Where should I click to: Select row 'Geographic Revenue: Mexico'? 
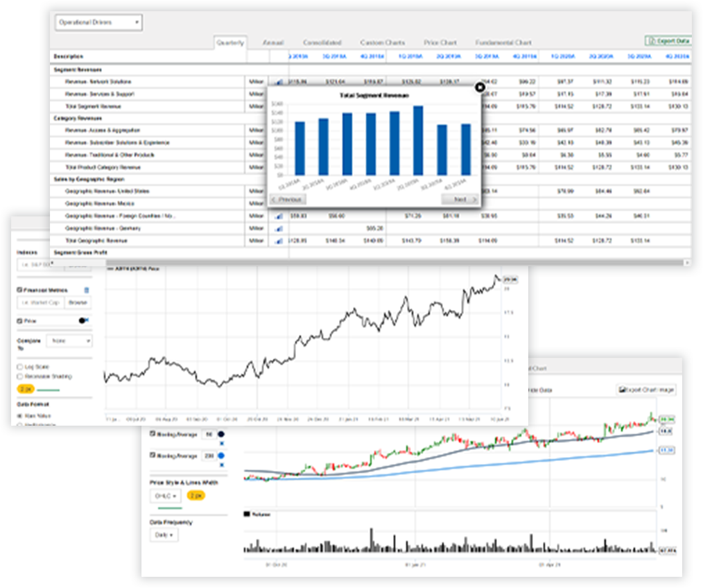click(100, 204)
